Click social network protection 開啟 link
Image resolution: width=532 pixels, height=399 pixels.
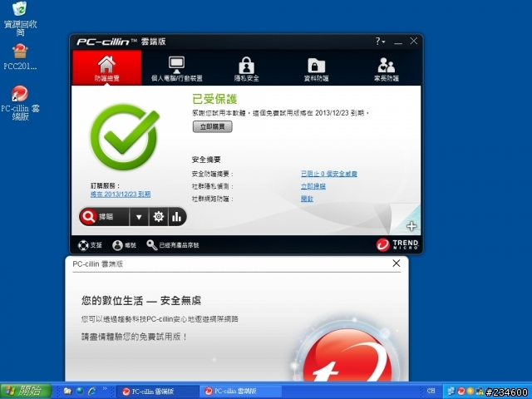[307, 199]
